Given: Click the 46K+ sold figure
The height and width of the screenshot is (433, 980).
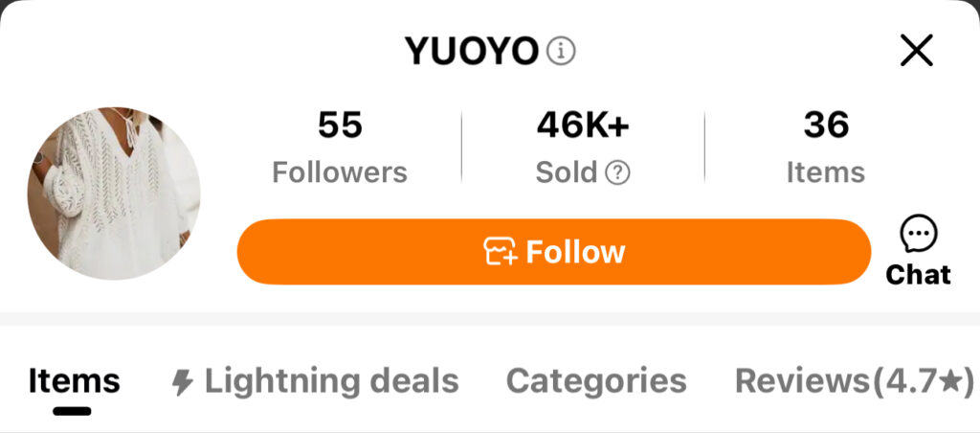Looking at the screenshot, I should pos(583,125).
